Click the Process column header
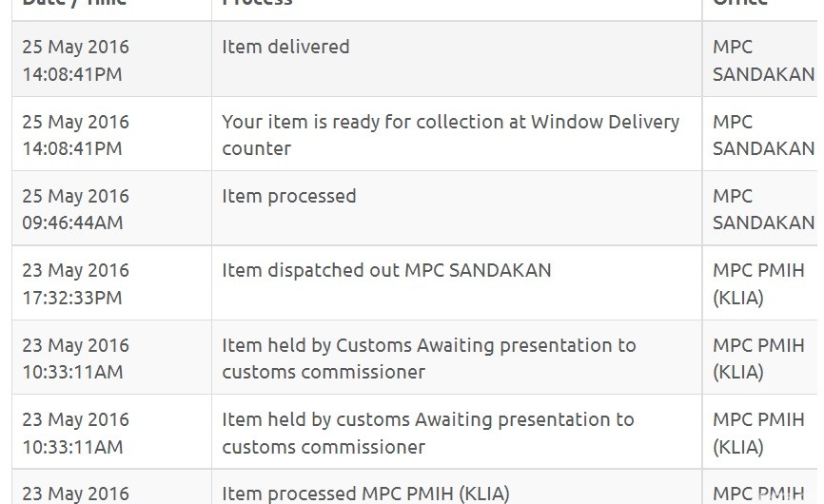Viewport: 824px width, 504px height. tap(257, 2)
